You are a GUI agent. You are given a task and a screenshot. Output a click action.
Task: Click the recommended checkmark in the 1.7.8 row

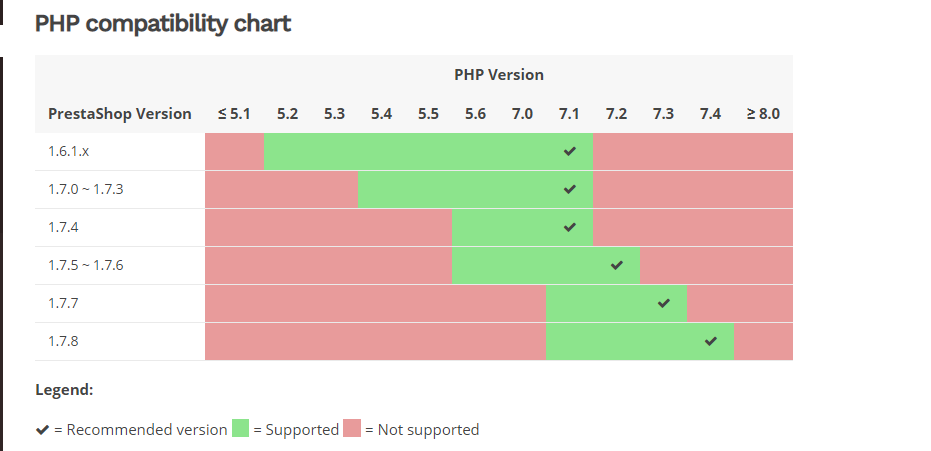point(711,341)
